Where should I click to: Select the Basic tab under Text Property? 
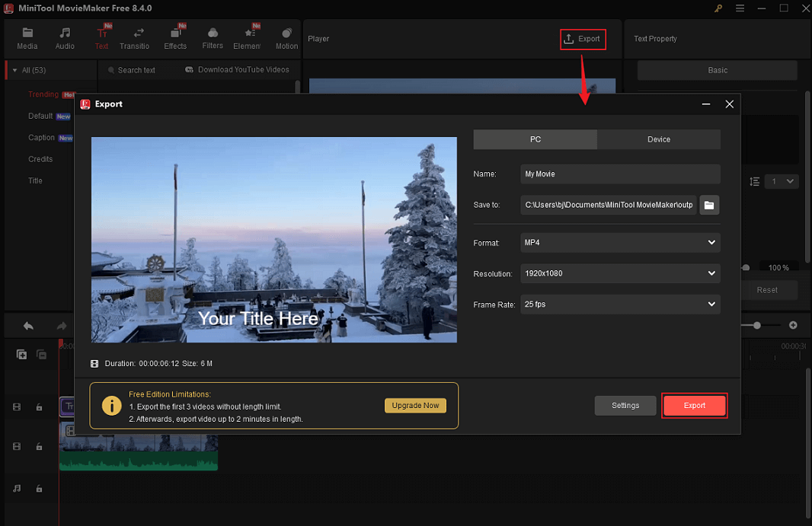[717, 70]
